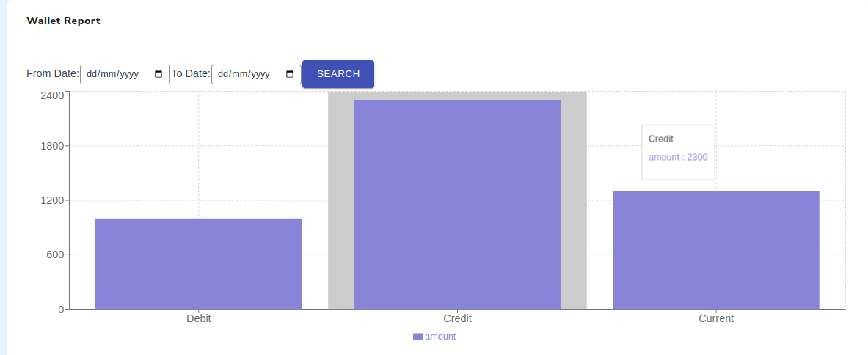Toggle the amount legend label
The image size is (868, 355).
440,337
